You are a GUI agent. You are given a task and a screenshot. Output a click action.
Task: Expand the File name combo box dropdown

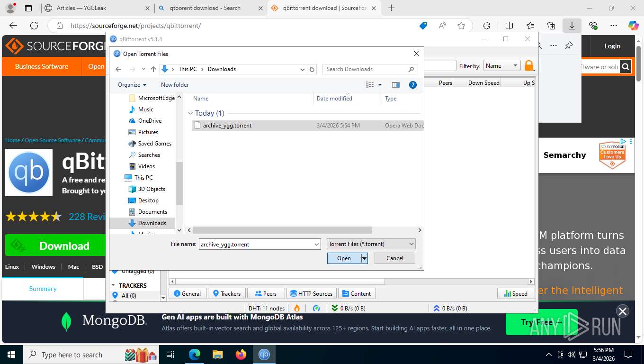[x=317, y=245]
